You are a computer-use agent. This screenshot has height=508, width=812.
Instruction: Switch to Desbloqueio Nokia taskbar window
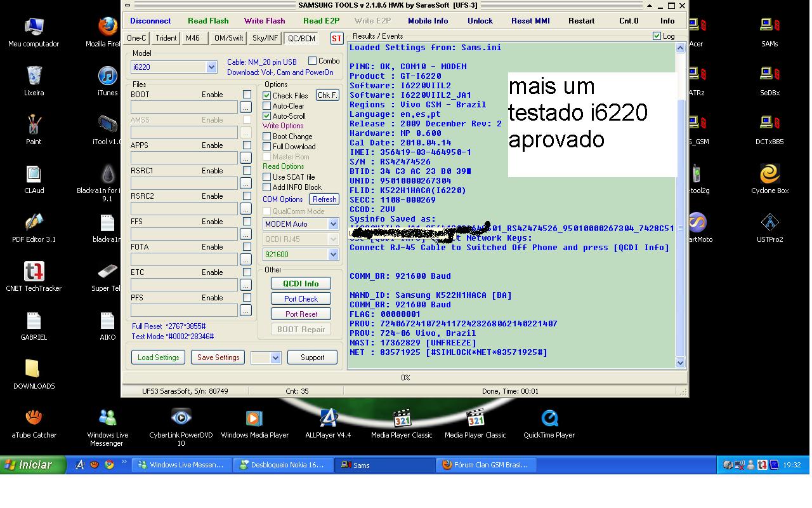coord(283,465)
